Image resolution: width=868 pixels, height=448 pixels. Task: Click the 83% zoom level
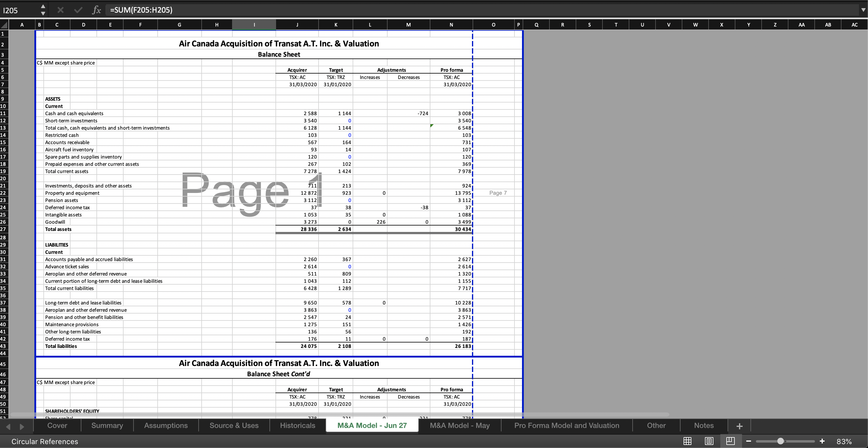(x=844, y=442)
